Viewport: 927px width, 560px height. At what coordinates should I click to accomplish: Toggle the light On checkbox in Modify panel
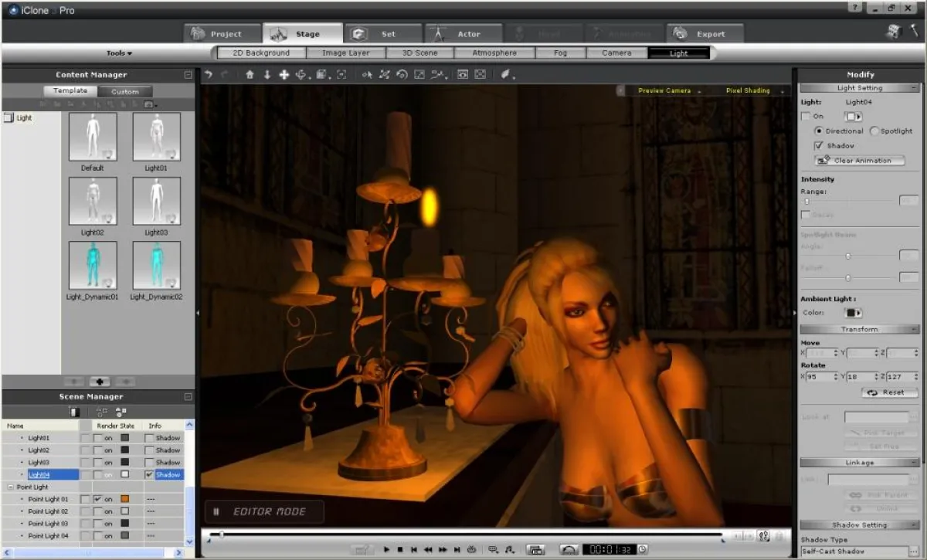point(806,117)
